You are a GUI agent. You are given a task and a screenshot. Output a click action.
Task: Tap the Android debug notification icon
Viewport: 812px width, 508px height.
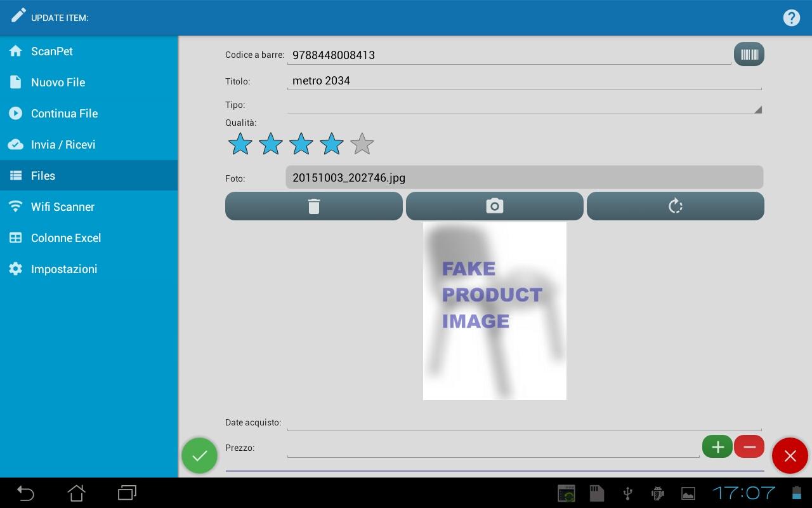pos(658,493)
